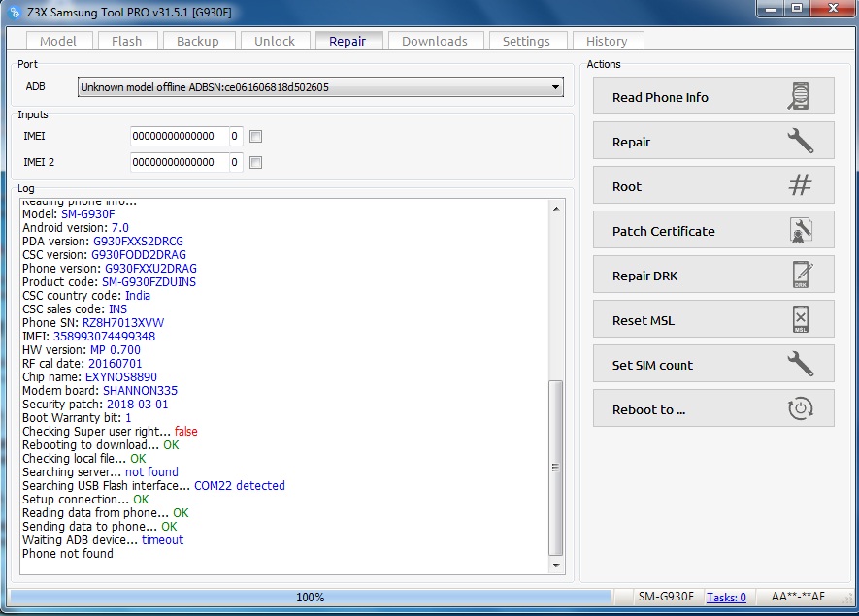This screenshot has height=616, width=859.
Task: Click log line PDA version: G930FXXS2DRCG
Action: pos(103,242)
